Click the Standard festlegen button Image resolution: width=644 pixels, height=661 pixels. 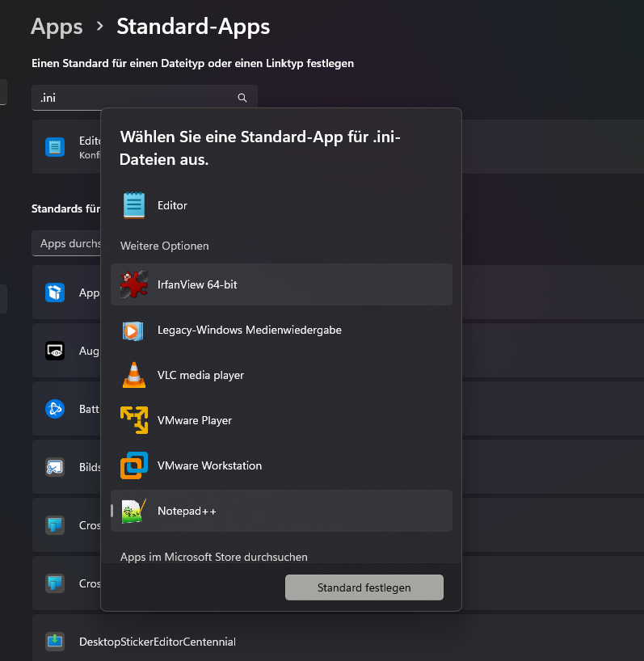click(364, 587)
